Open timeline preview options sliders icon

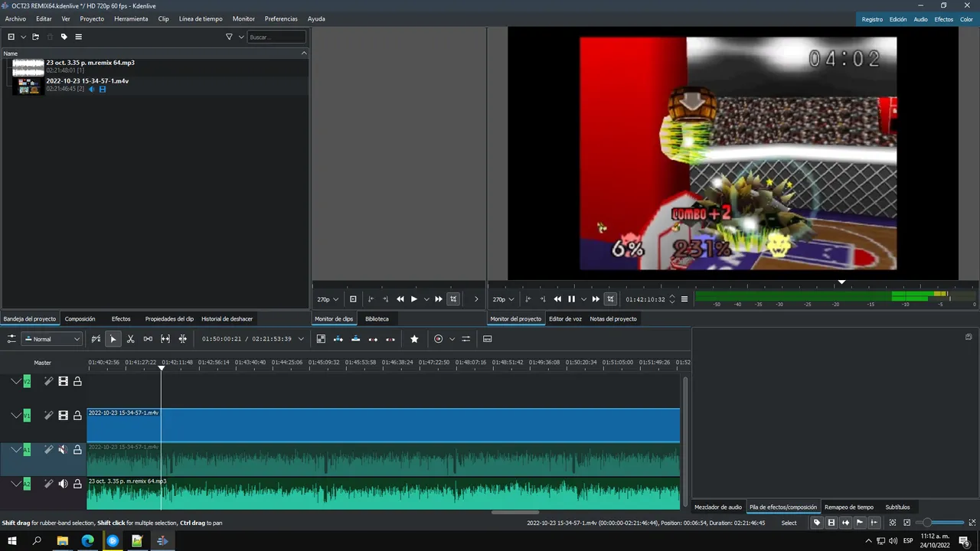point(465,339)
